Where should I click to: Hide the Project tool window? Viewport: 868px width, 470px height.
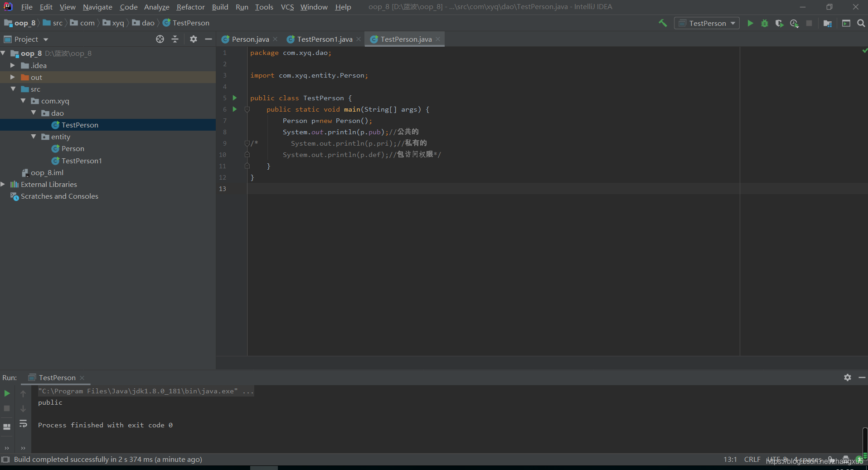point(209,39)
